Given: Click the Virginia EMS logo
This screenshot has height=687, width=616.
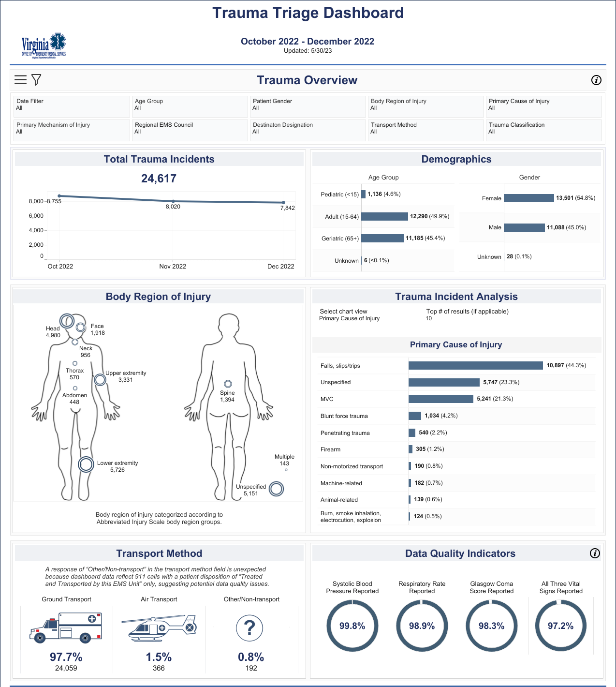Looking at the screenshot, I should 44,46.
